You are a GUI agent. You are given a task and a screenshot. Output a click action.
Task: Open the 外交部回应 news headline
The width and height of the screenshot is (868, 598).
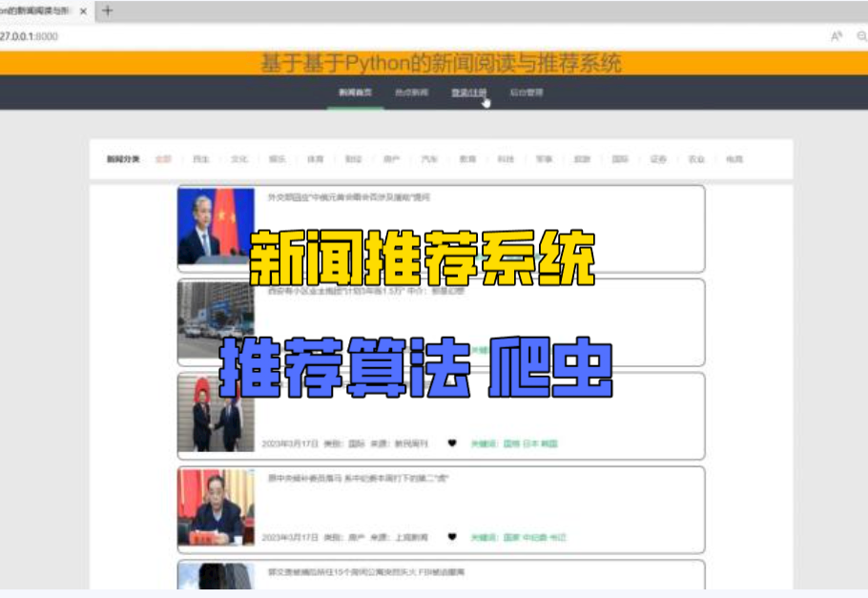(349, 197)
